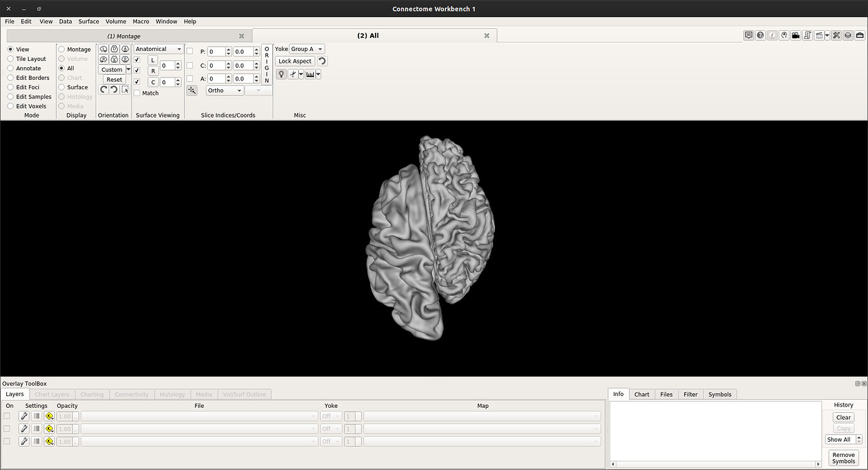Viewport: 868px width, 470px height.
Task: Open the Macro menu
Action: [141, 21]
